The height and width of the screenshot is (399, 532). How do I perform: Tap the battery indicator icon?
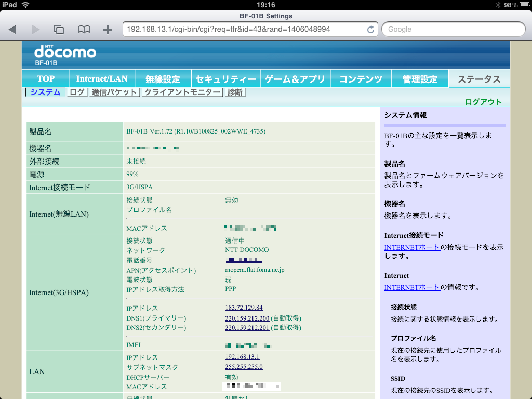click(x=525, y=5)
